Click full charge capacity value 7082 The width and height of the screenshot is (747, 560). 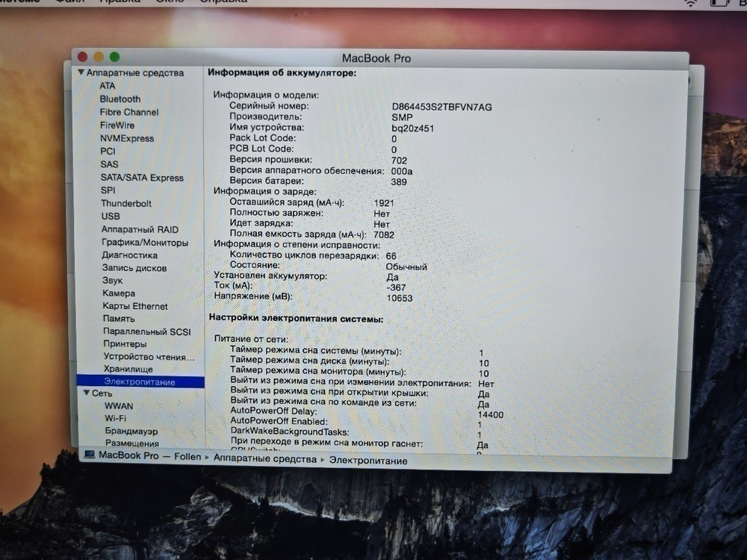pyautogui.click(x=384, y=234)
